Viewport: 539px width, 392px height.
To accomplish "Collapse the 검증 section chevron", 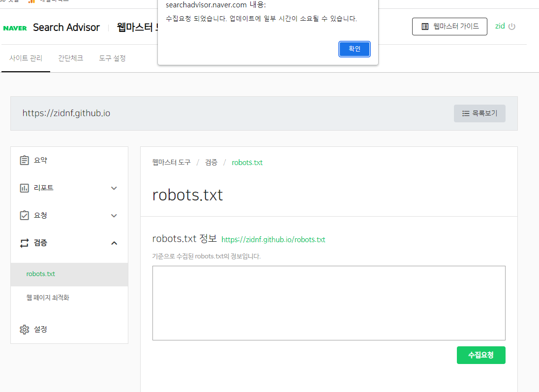I will (114, 243).
